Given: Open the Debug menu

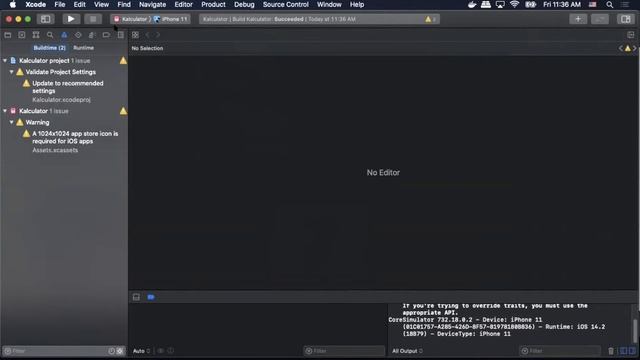Looking at the screenshot, I should (x=244, y=4).
